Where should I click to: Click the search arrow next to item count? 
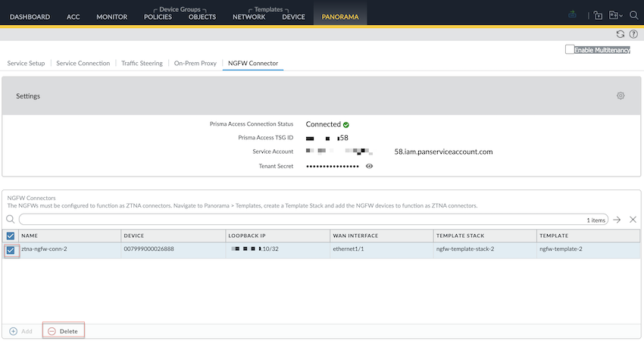click(x=617, y=219)
